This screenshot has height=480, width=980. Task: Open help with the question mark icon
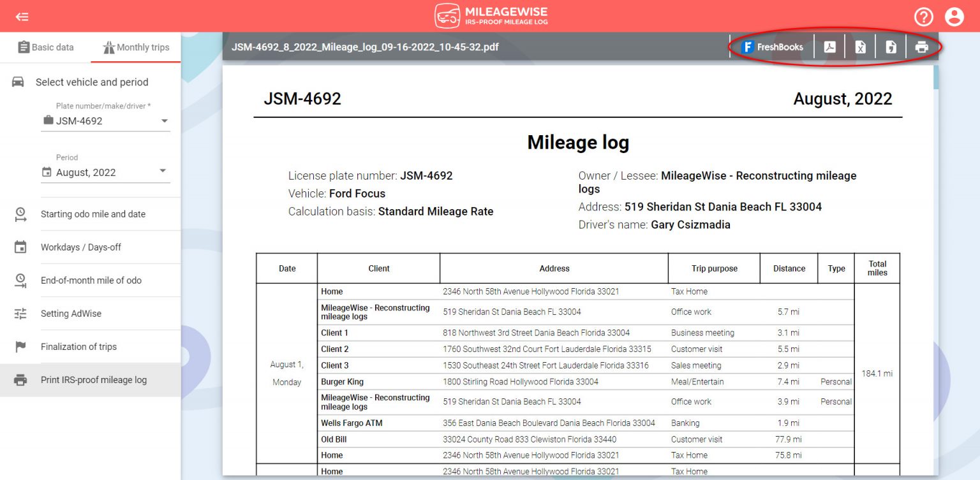click(x=923, y=17)
